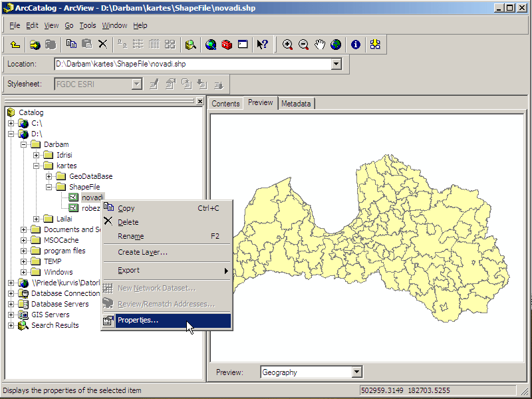The height and width of the screenshot is (399, 532).
Task: Expand the GIS Servers node
Action: [11, 315]
